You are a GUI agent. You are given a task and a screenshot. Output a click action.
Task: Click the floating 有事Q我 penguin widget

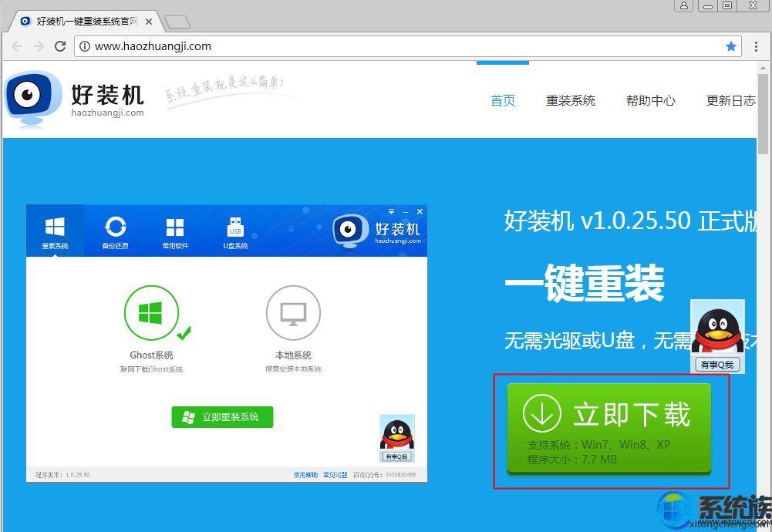coord(717,336)
